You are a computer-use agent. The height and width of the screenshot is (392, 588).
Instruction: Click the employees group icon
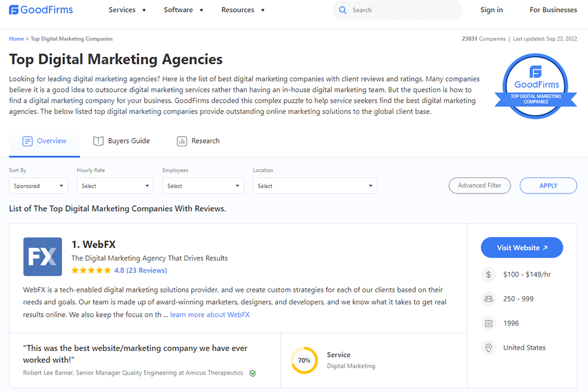pos(488,299)
